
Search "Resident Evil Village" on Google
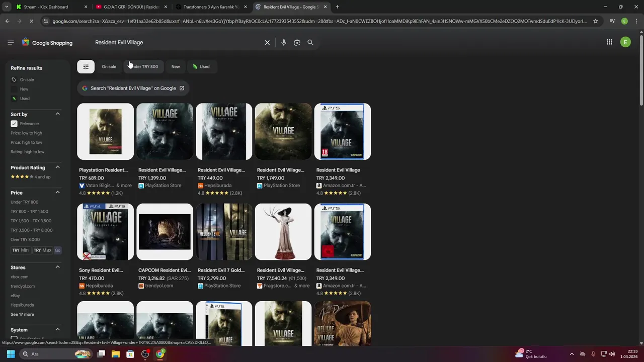pos(133,88)
